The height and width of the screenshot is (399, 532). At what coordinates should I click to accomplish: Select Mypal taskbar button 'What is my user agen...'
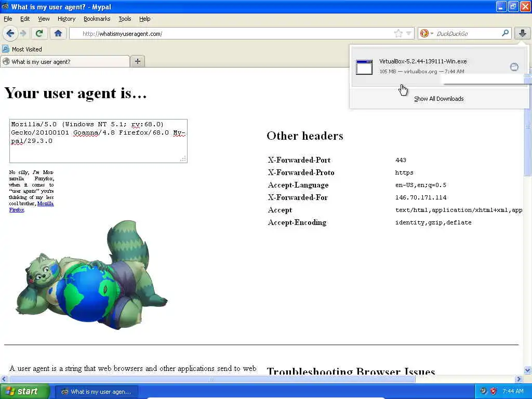tap(97, 392)
